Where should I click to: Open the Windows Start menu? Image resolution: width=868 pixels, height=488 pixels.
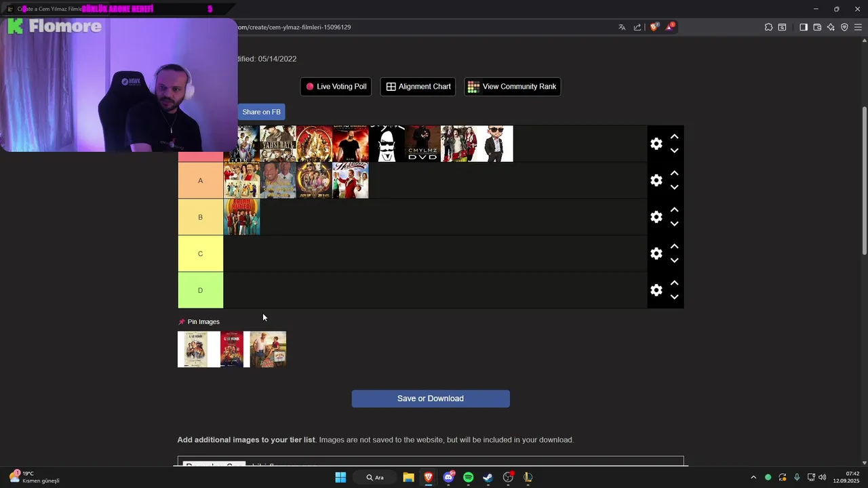(x=340, y=477)
